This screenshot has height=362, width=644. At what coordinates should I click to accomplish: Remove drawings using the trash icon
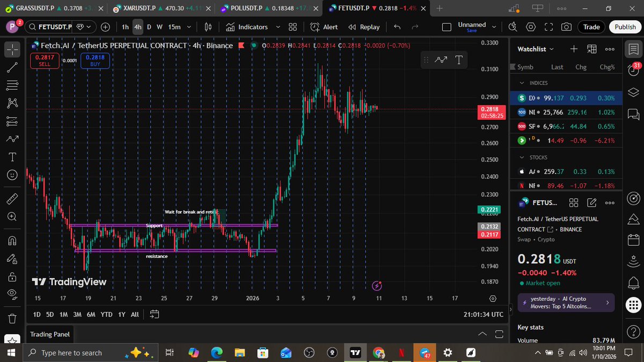(x=12, y=319)
